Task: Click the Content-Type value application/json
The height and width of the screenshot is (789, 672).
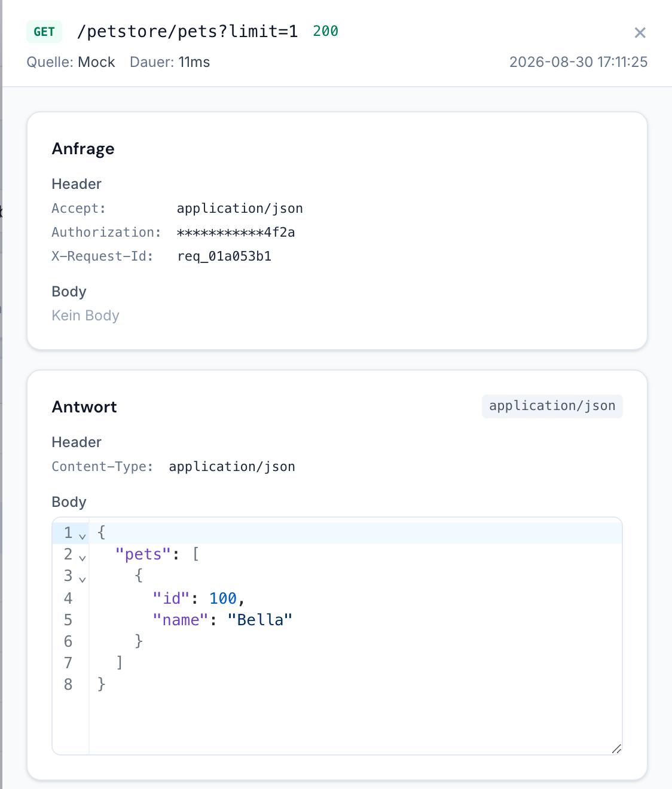Action: 232,467
